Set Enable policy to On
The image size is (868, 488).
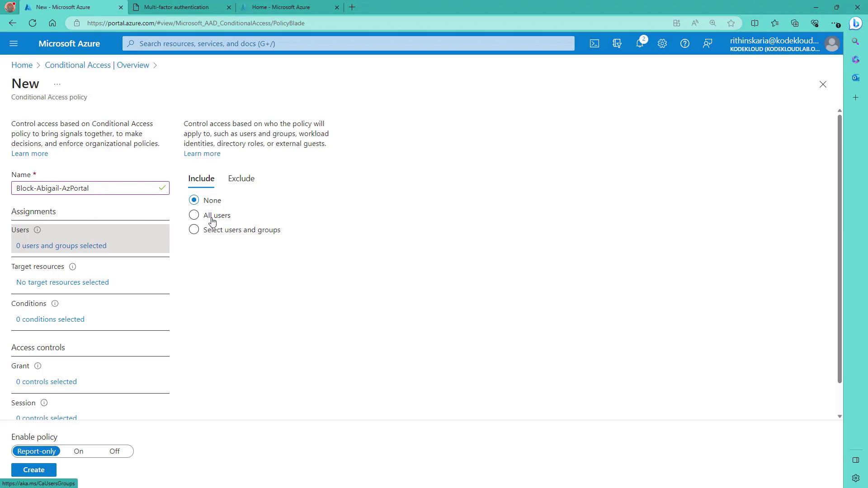click(x=79, y=451)
